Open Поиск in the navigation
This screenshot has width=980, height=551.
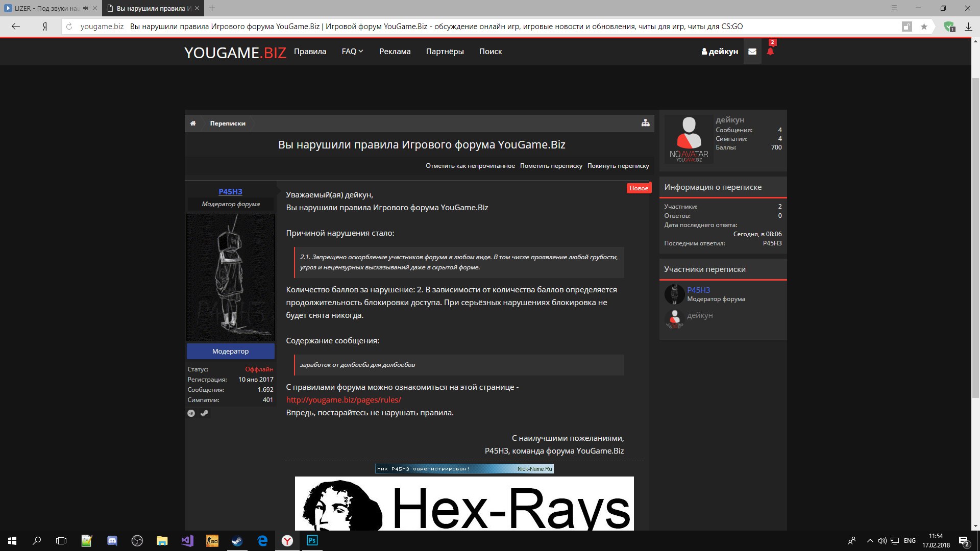(491, 52)
